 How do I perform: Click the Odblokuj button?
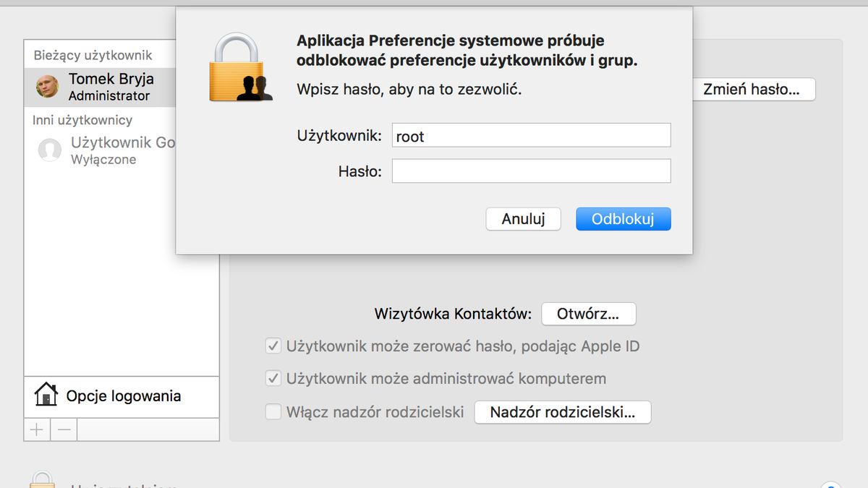click(x=624, y=219)
